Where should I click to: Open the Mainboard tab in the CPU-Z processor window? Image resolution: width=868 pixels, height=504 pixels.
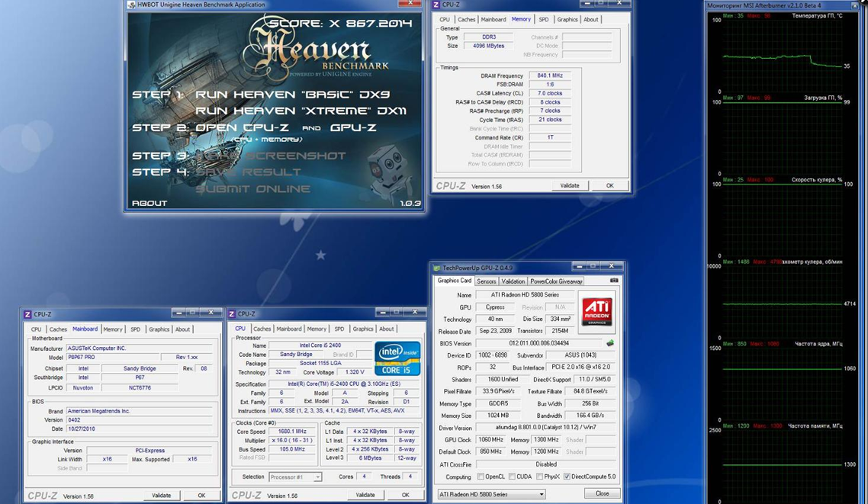(289, 329)
